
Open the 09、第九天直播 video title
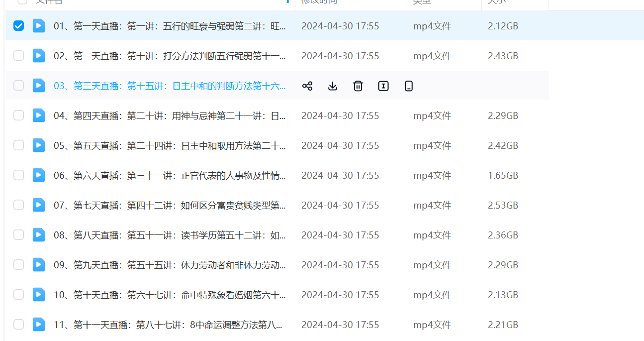tap(170, 265)
